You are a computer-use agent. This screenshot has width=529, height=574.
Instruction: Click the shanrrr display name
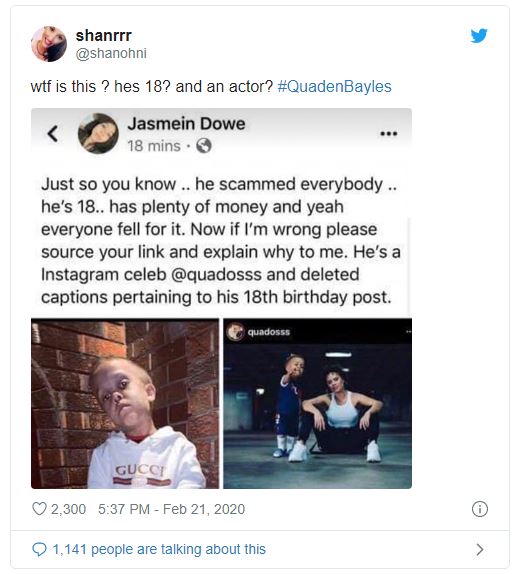(104, 36)
